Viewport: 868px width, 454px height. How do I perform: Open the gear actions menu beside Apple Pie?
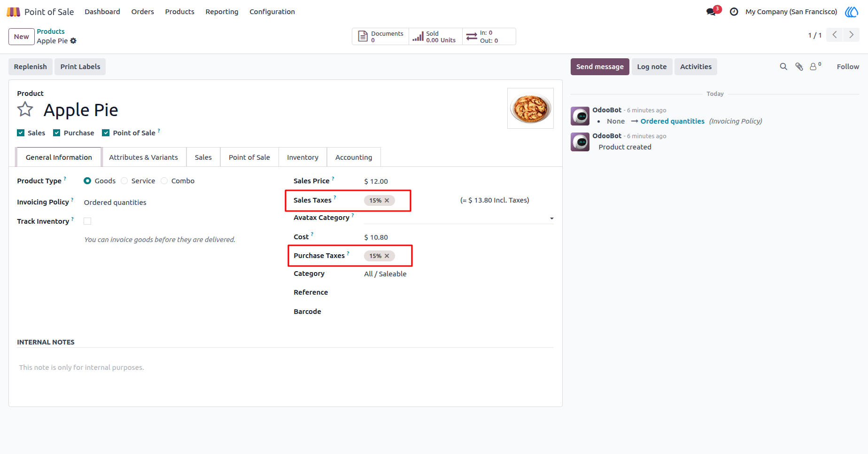coord(73,41)
